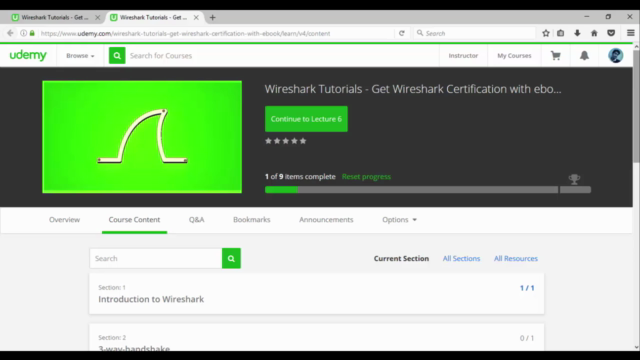
Task: Click the certificate trophy icon
Action: point(574,179)
